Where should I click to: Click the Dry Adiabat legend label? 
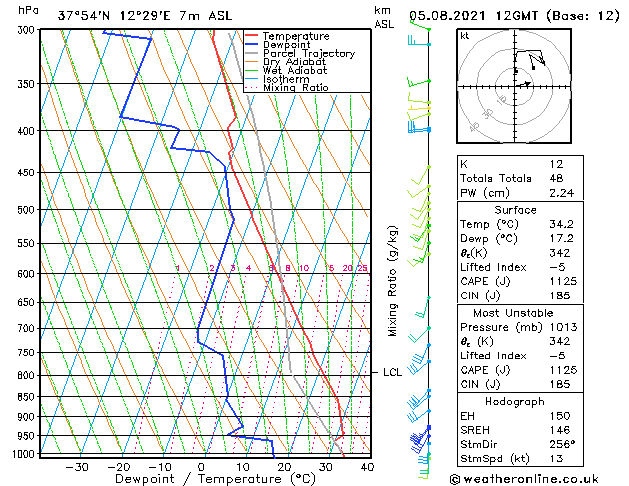tap(294, 62)
